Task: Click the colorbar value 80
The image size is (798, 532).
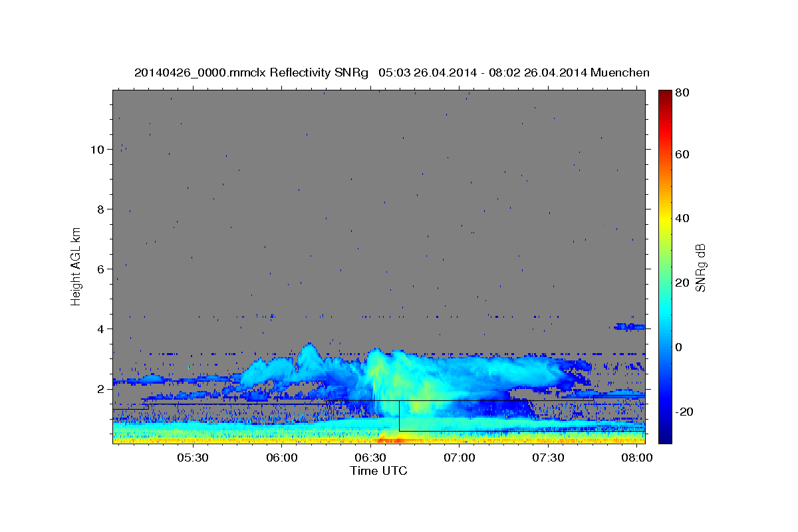Action: pos(683,93)
